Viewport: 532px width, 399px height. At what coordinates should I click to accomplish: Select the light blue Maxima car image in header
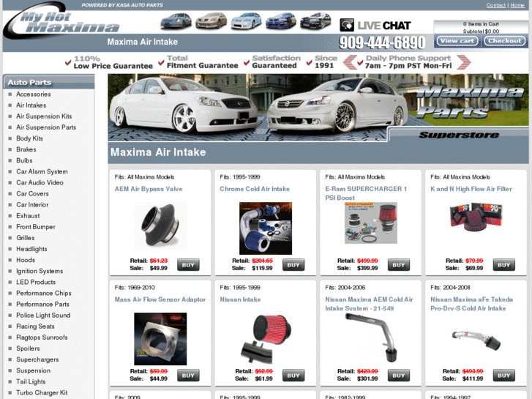246,21
